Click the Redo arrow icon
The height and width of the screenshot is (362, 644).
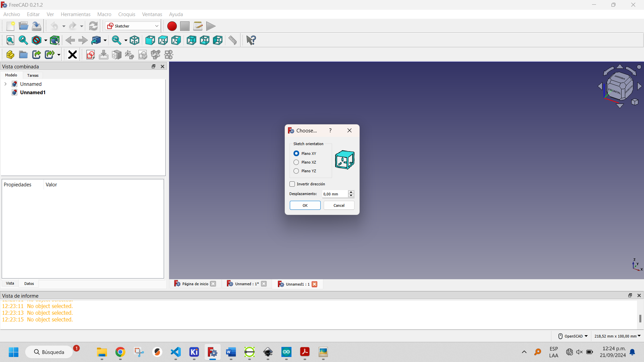72,26
